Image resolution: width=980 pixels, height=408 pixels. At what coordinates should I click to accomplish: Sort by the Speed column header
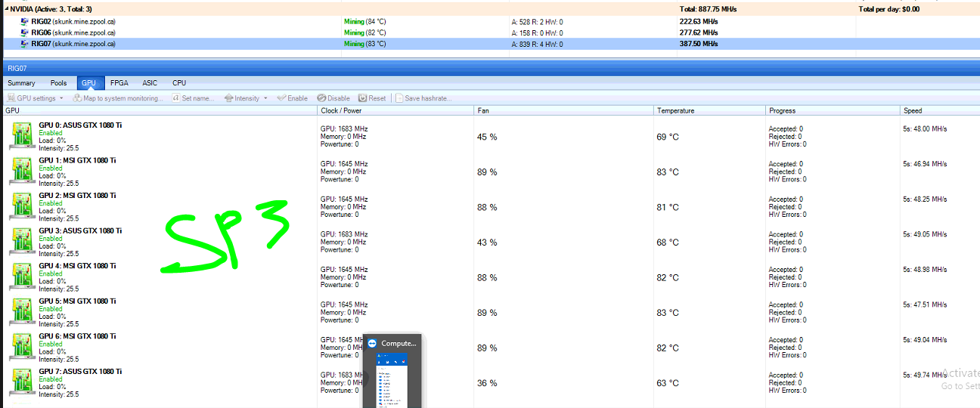(x=940, y=110)
